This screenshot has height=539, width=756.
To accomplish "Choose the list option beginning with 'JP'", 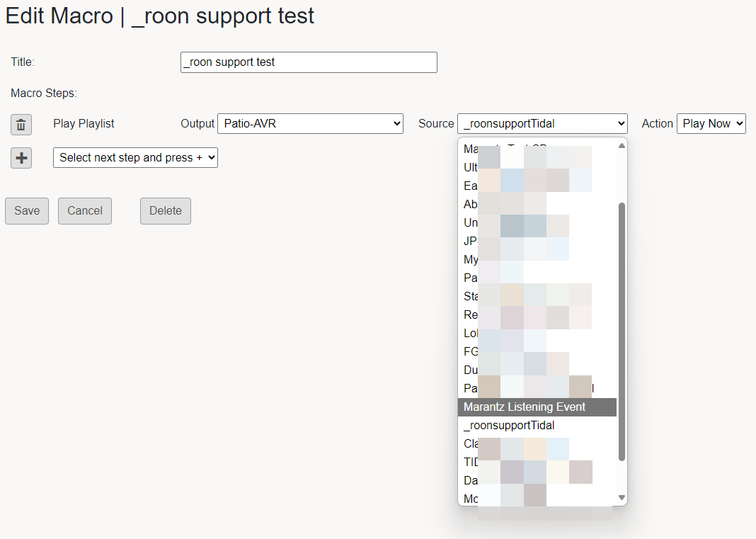I will [x=471, y=242].
